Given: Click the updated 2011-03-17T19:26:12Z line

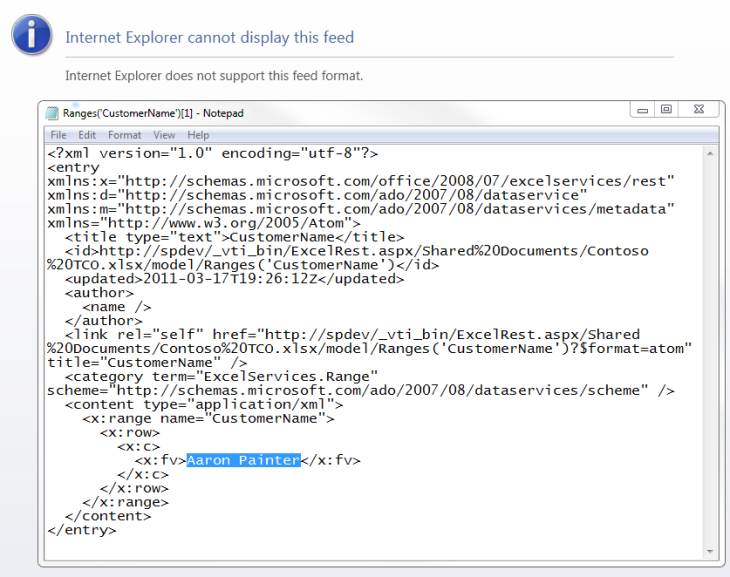Looking at the screenshot, I should coord(235,279).
